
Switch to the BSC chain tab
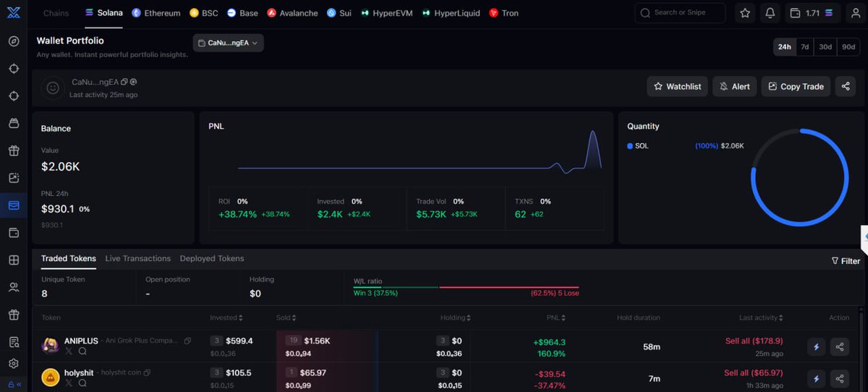[x=203, y=13]
